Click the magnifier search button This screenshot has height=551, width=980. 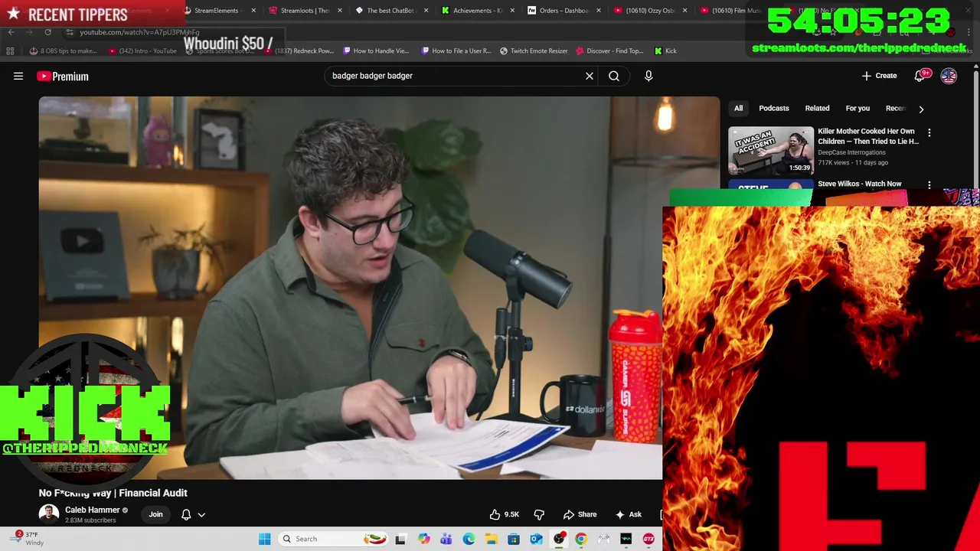(x=614, y=76)
